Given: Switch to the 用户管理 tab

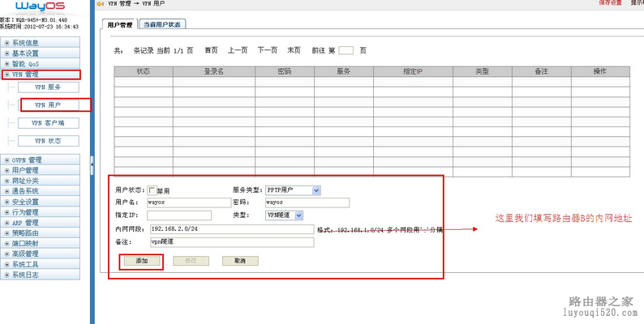Looking at the screenshot, I should [x=120, y=24].
